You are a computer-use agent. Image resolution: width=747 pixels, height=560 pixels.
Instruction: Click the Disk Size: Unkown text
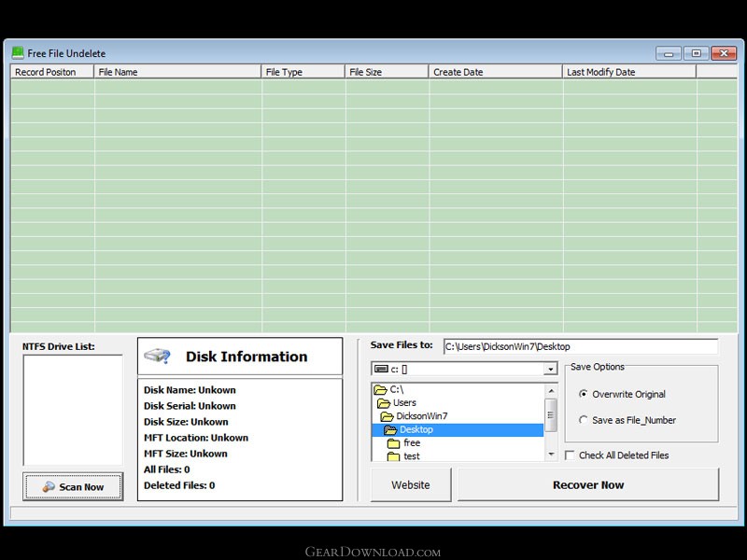click(186, 422)
